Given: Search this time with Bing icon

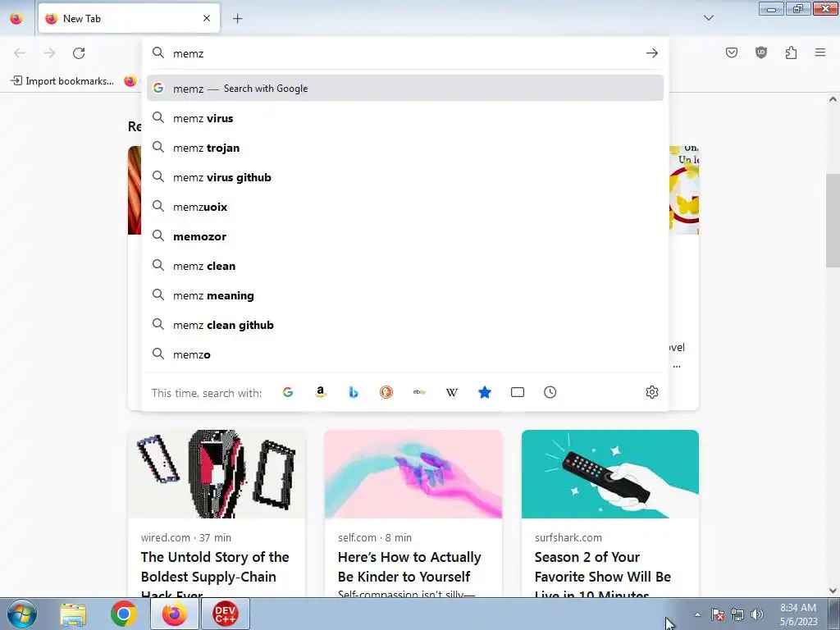Looking at the screenshot, I should (354, 392).
